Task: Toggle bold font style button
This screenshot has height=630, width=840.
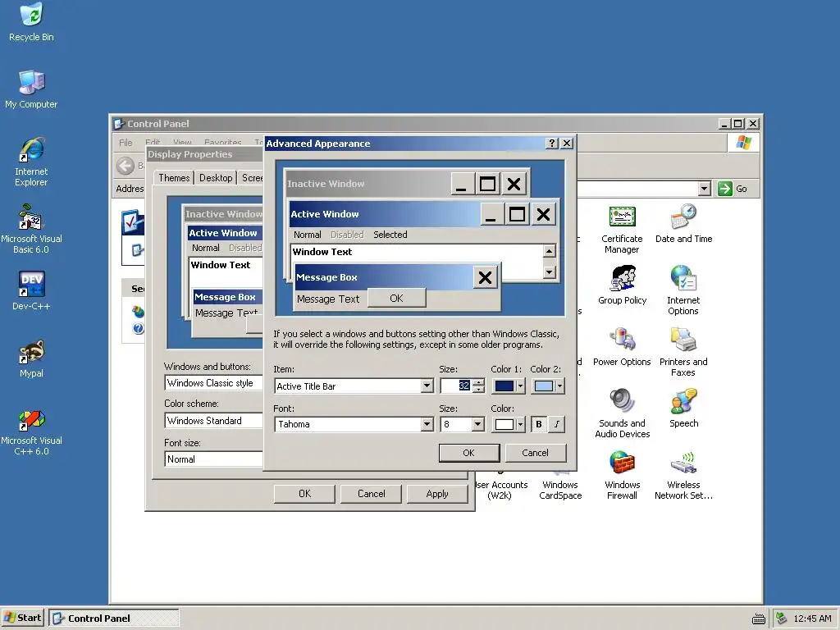Action: 539,424
